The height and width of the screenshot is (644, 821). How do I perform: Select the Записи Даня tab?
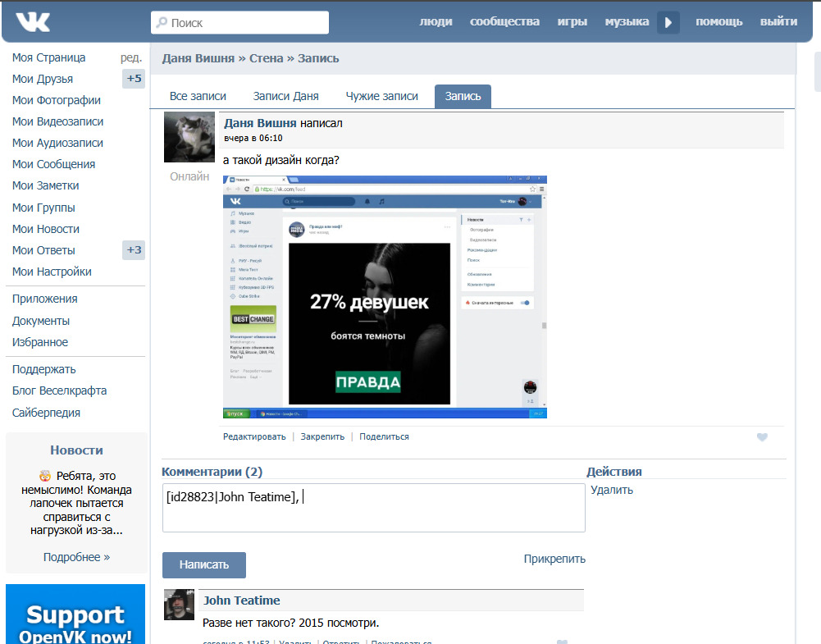(286, 96)
